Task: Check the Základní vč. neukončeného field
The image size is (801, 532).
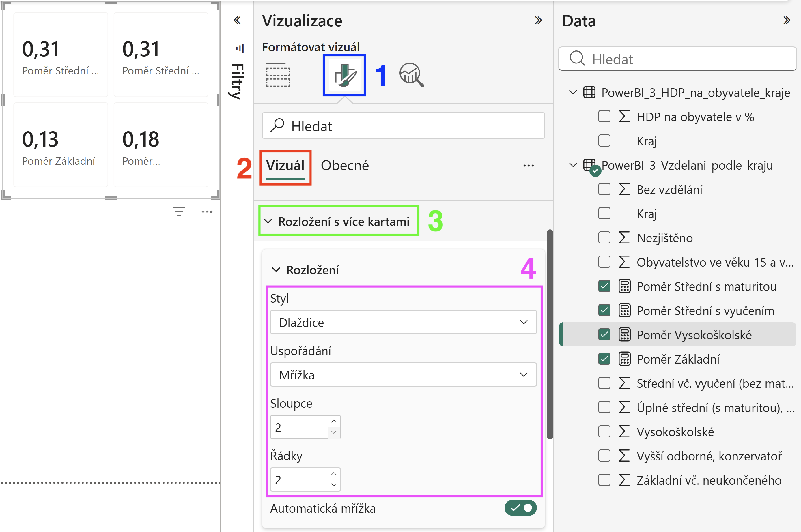Action: point(604,480)
